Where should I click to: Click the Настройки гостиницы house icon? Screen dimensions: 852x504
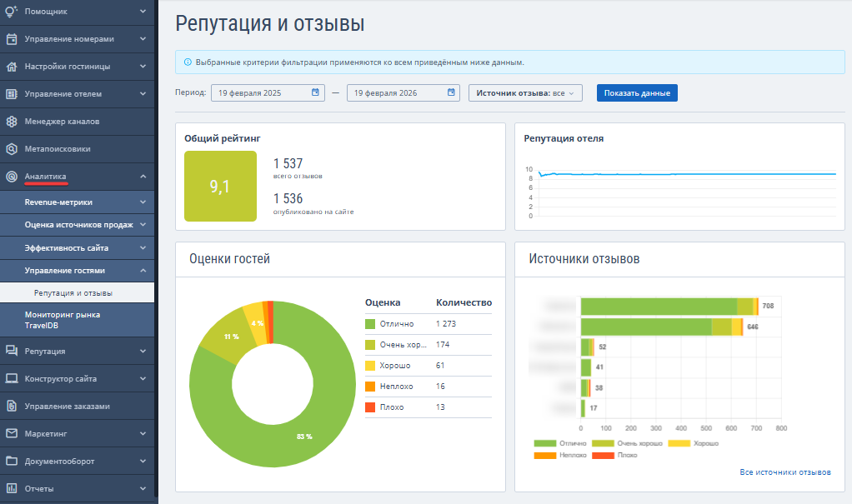[12, 66]
